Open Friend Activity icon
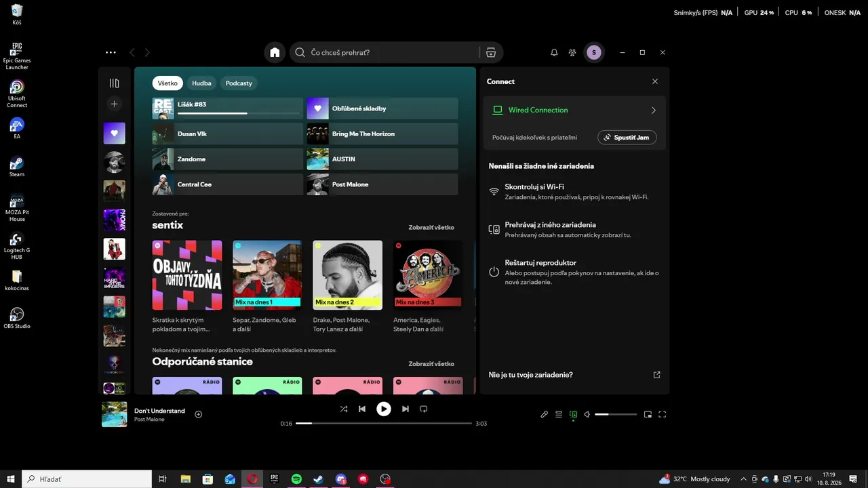 pos(572,52)
